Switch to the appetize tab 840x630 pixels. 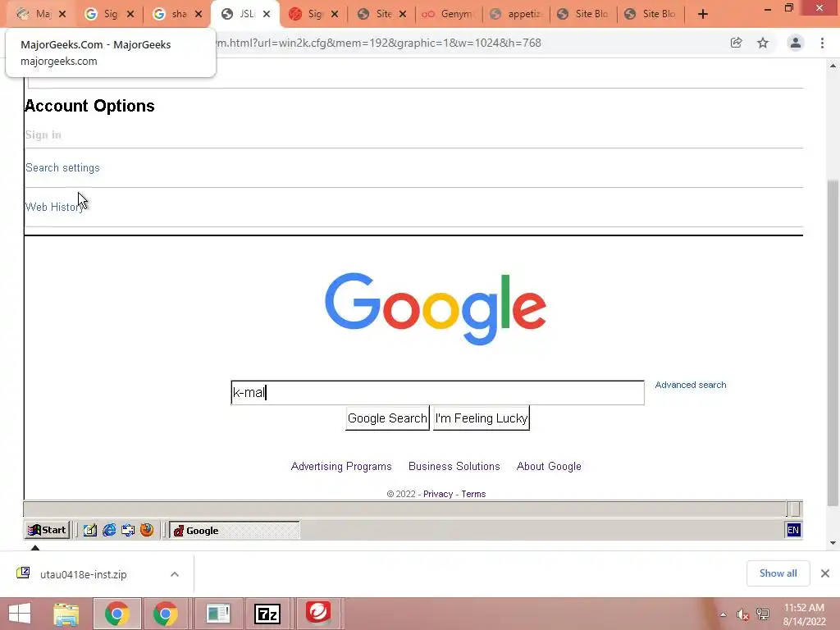click(x=515, y=14)
